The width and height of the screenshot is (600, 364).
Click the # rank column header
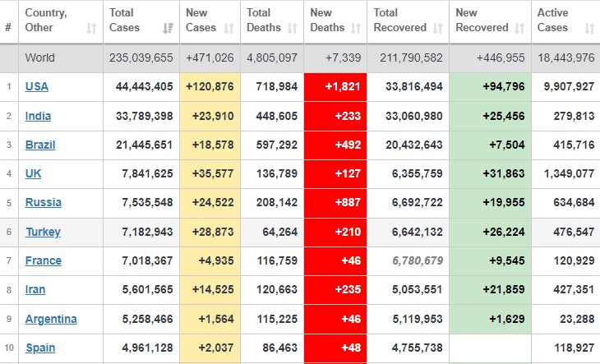coord(8,28)
